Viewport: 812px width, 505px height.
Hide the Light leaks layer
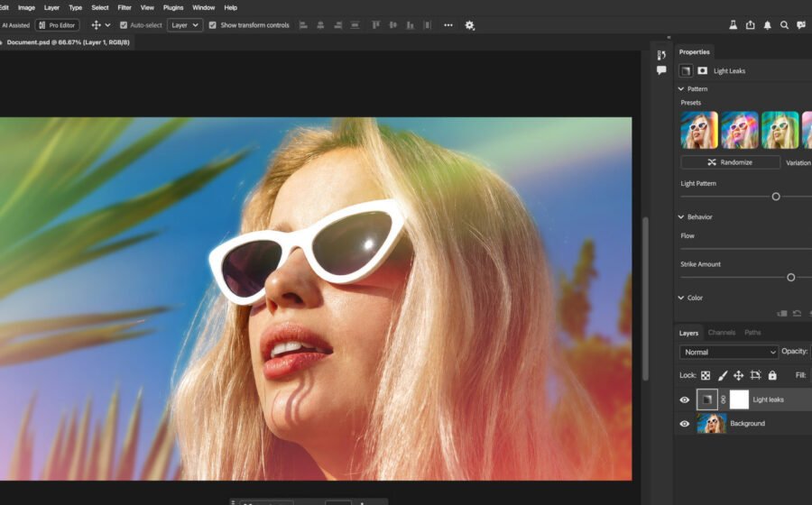[x=685, y=399]
